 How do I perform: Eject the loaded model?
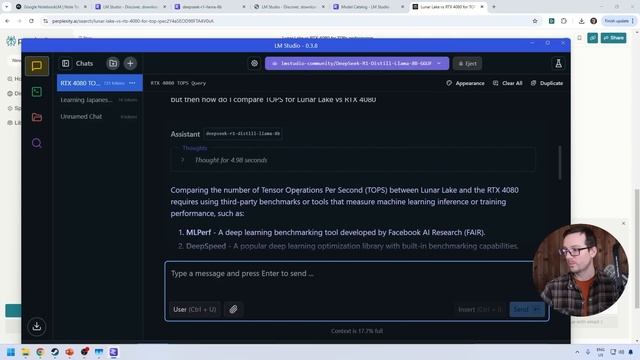467,63
